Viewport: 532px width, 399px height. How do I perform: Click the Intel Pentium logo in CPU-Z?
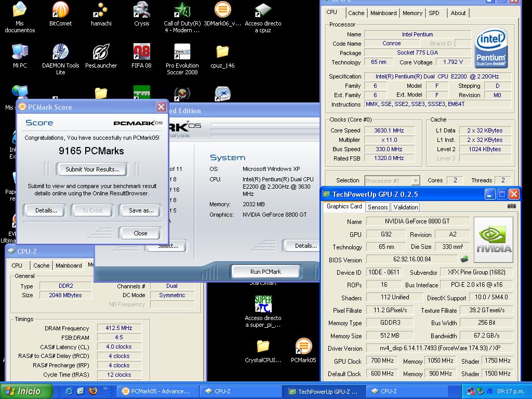coord(491,48)
